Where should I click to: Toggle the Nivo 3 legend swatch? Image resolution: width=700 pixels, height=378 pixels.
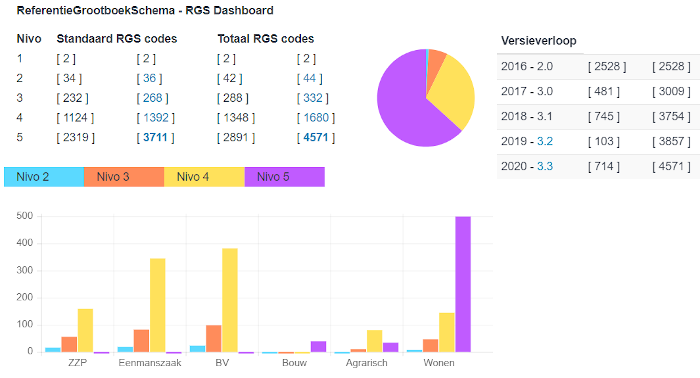(124, 177)
